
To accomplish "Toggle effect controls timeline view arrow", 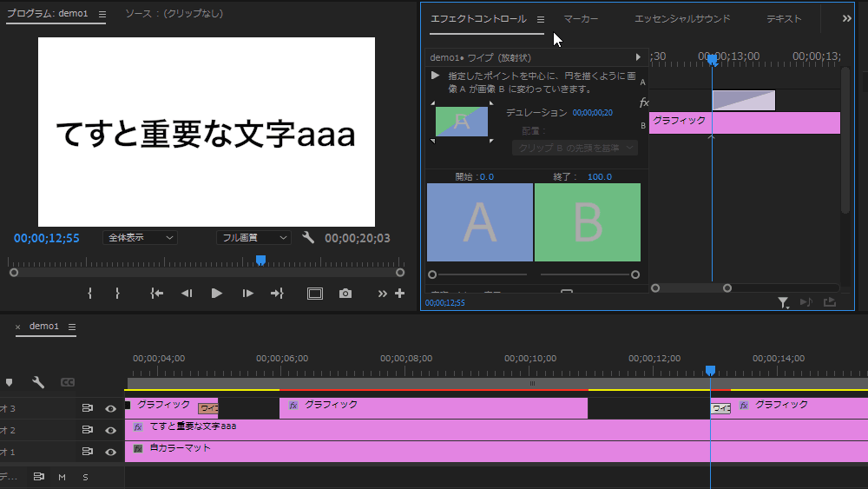I will pyautogui.click(x=638, y=57).
